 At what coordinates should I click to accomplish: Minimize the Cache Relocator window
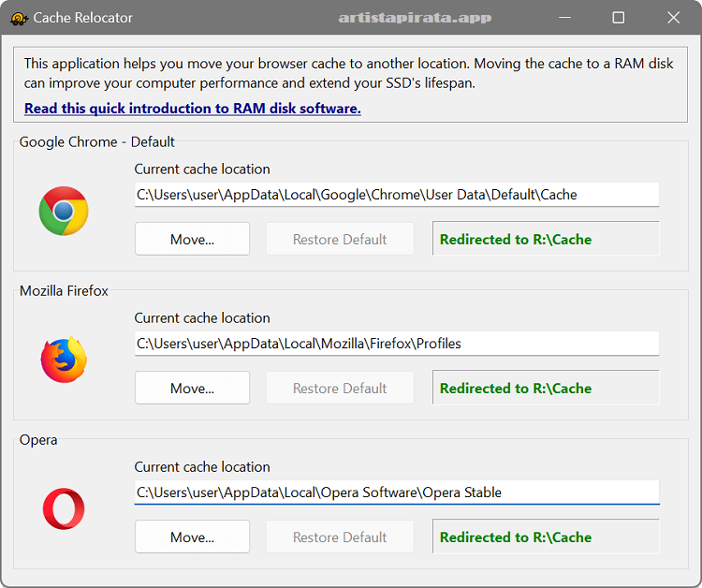tap(565, 18)
